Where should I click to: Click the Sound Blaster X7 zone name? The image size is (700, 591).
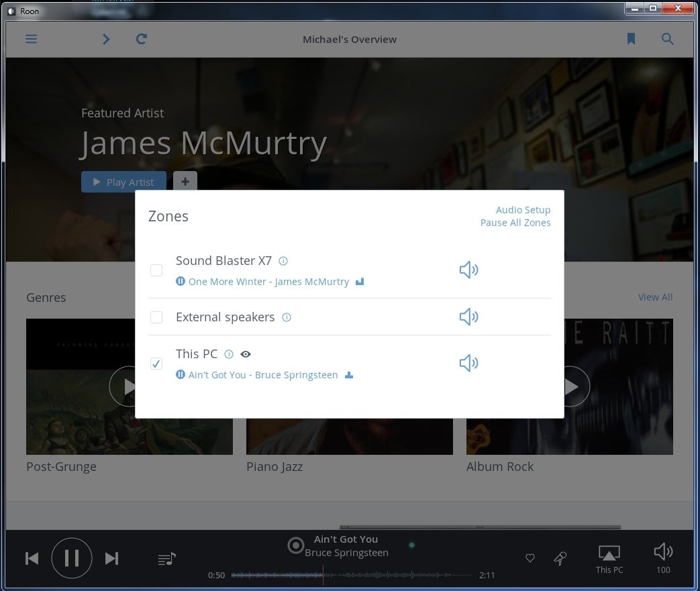[223, 261]
